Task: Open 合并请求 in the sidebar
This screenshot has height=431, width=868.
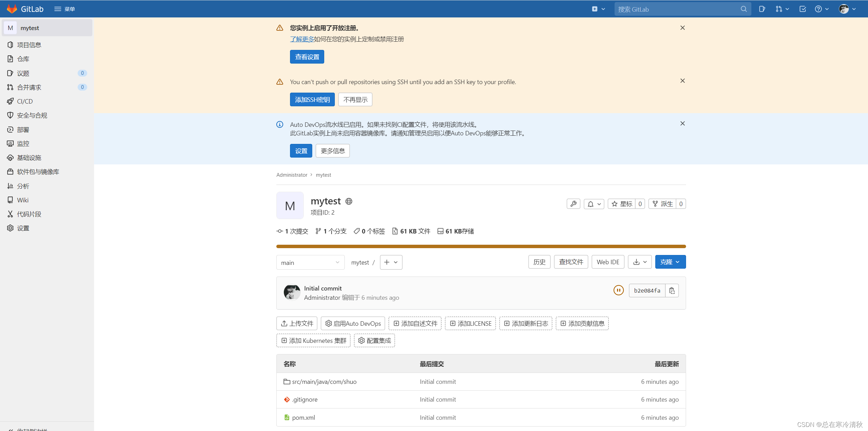Action: 47,87
